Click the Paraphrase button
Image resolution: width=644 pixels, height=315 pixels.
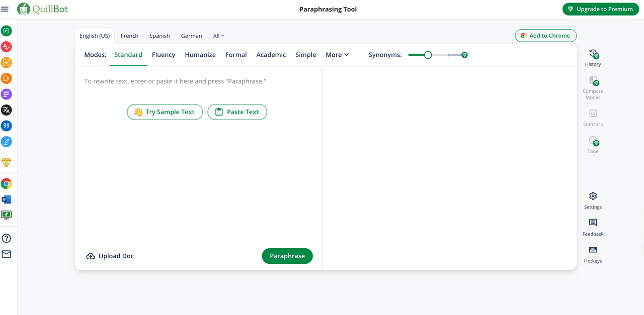[287, 256]
